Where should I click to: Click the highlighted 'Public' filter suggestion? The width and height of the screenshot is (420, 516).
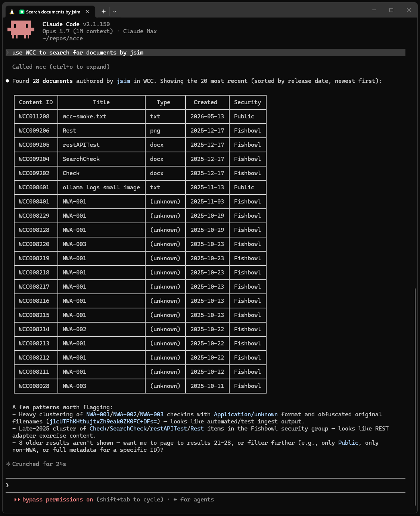point(348,443)
